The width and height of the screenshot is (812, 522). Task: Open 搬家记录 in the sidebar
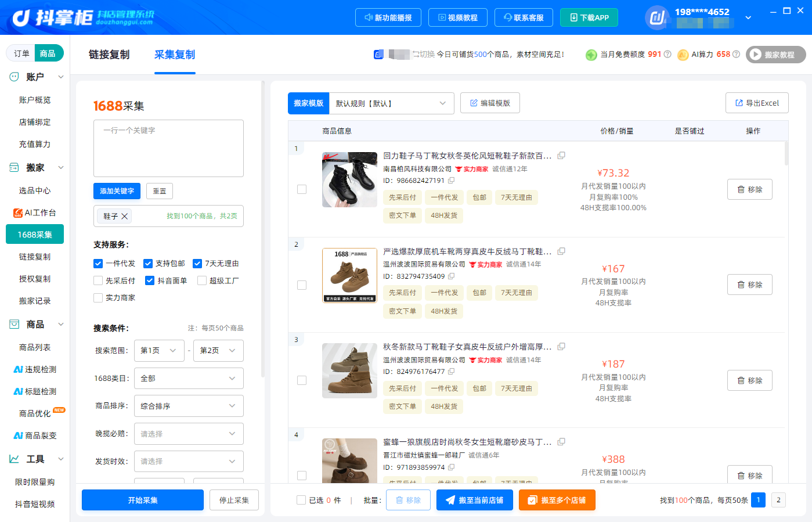coord(35,301)
